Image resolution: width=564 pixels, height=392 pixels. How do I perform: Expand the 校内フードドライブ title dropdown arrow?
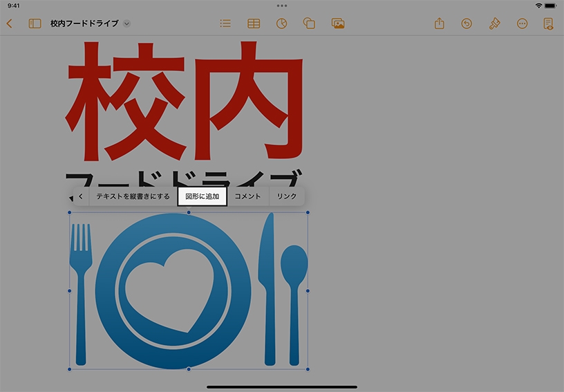click(x=126, y=24)
